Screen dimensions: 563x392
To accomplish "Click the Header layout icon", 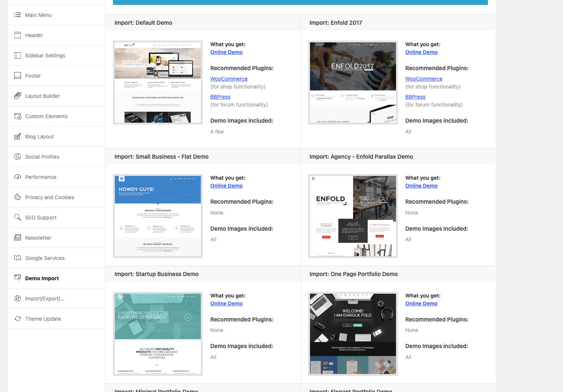I will (x=18, y=35).
